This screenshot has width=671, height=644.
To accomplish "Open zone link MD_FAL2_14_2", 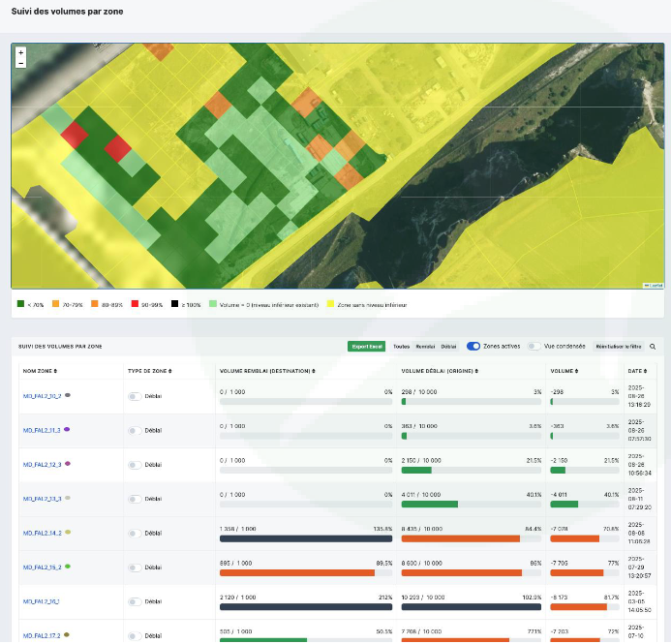I will [x=42, y=534].
